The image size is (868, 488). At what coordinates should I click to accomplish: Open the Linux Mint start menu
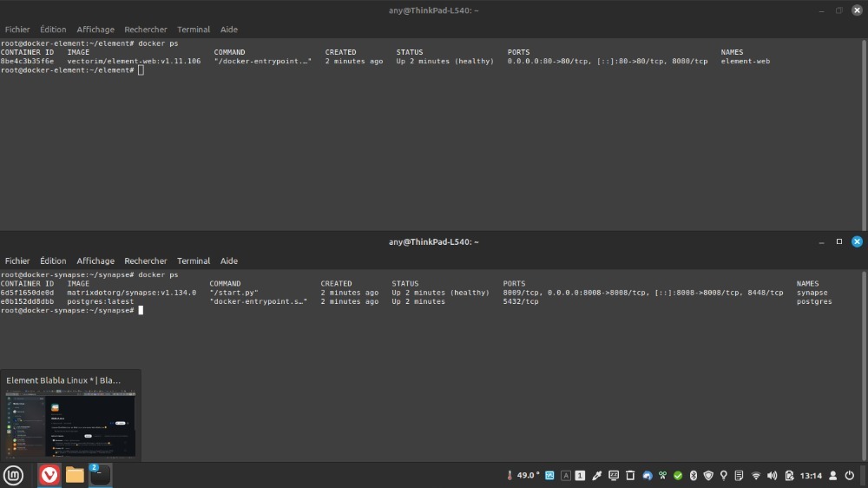coord(13,475)
